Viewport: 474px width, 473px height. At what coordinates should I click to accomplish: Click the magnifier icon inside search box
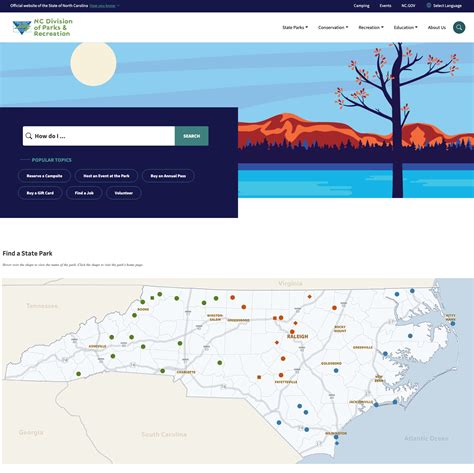pyautogui.click(x=29, y=136)
